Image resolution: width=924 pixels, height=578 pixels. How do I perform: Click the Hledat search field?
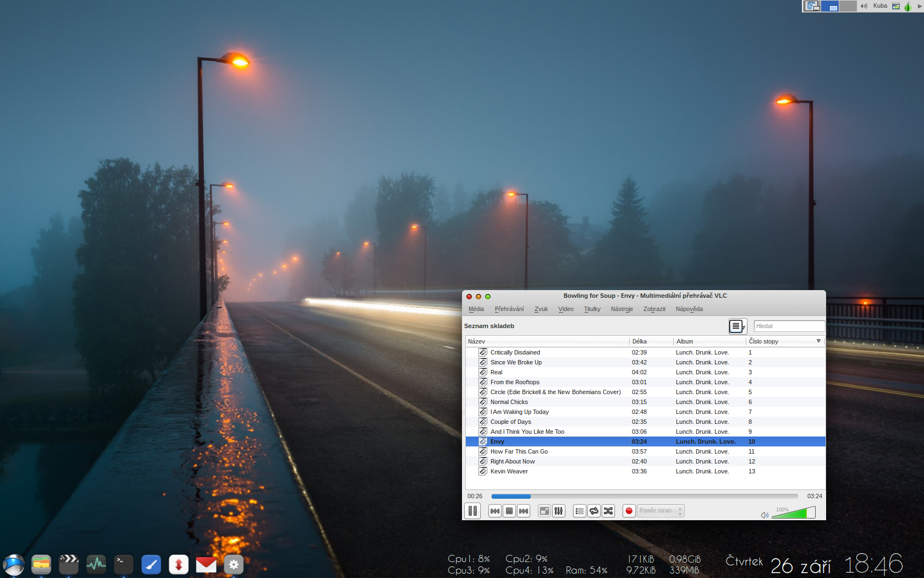pyautogui.click(x=789, y=326)
